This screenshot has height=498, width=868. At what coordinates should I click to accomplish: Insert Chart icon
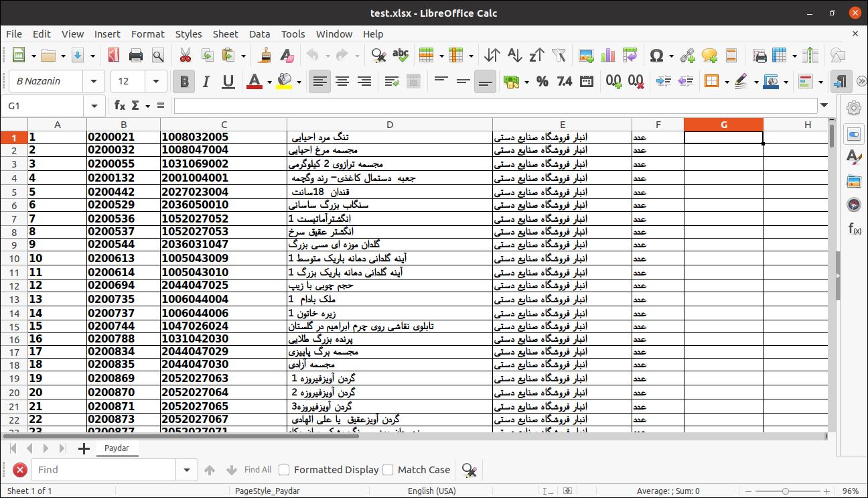[x=608, y=56]
